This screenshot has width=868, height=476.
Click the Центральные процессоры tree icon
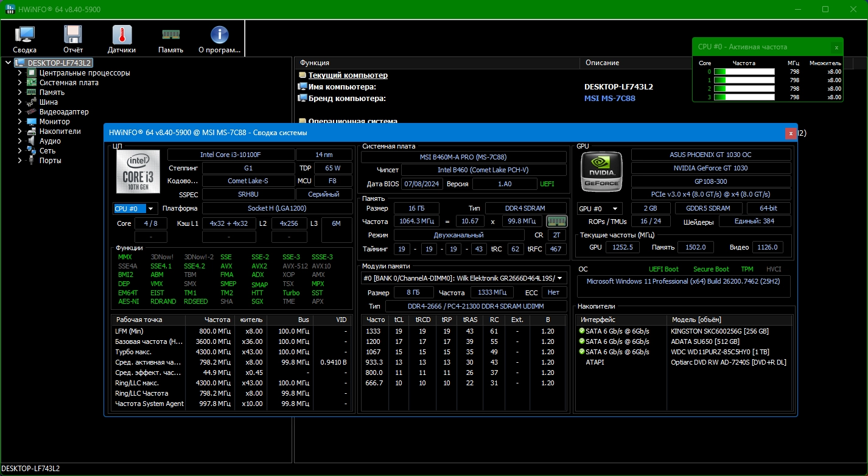[31, 73]
